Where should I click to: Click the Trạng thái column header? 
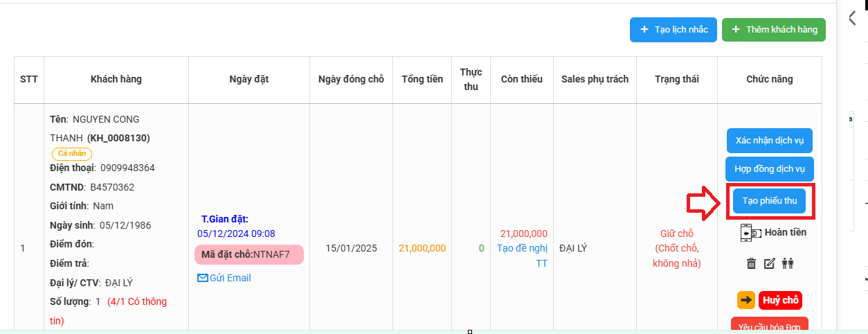(677, 79)
